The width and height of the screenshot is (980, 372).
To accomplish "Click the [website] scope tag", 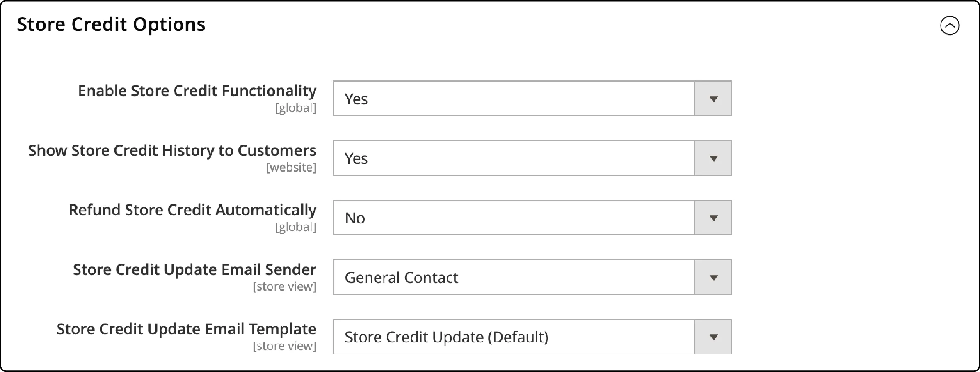I will coord(291,168).
